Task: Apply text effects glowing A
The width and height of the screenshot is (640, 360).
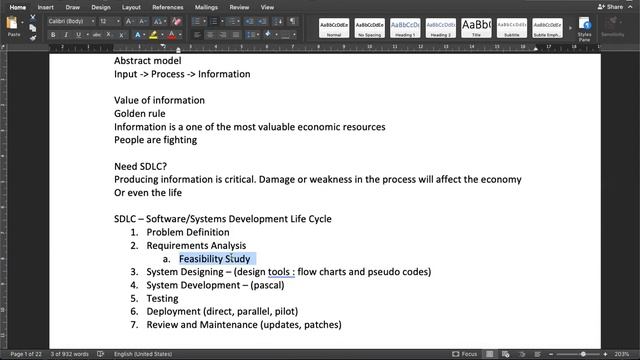Action: point(138,35)
